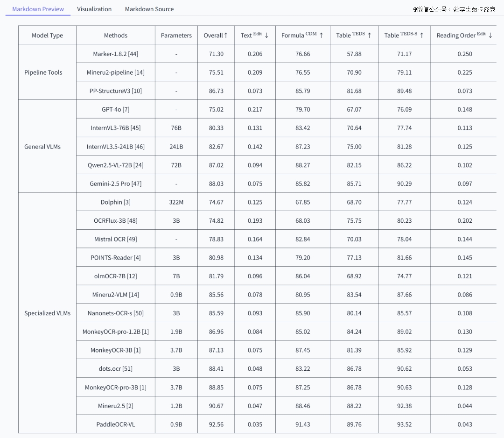Click the Model Type column header
Image resolution: width=504 pixels, height=438 pixels.
[x=47, y=35]
